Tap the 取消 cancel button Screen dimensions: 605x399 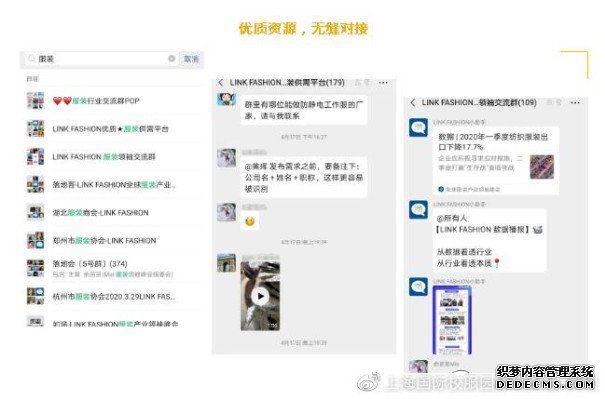point(191,59)
